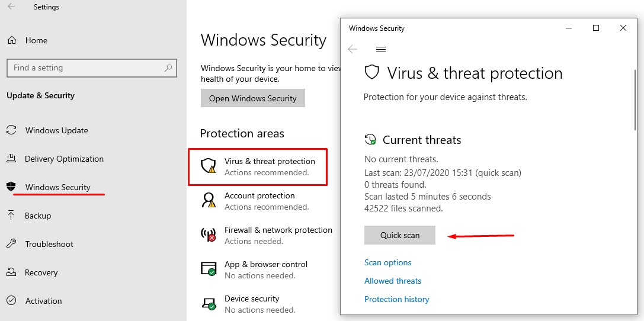Click the Account protection person icon
Image resolution: width=644 pixels, height=321 pixels.
pos(208,200)
